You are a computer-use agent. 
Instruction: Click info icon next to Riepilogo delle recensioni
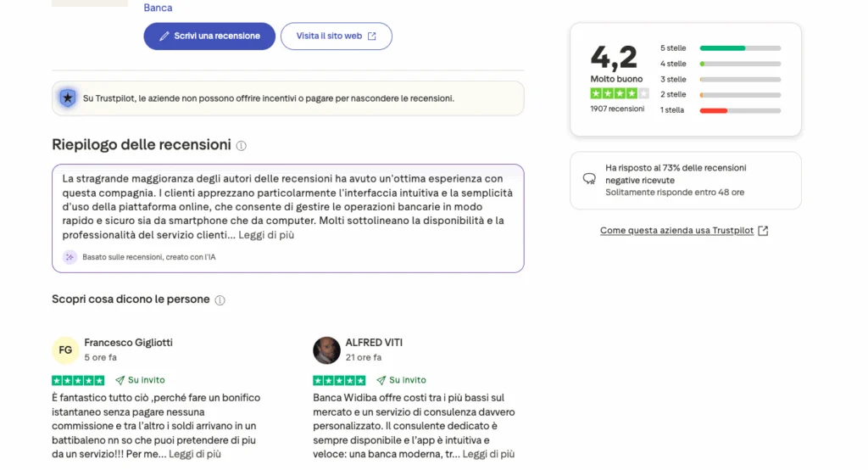(242, 146)
